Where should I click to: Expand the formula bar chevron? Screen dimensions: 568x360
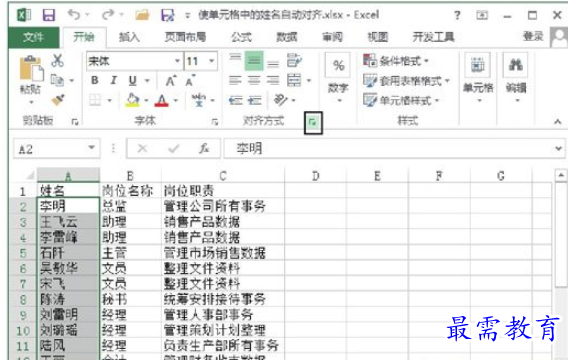click(558, 148)
